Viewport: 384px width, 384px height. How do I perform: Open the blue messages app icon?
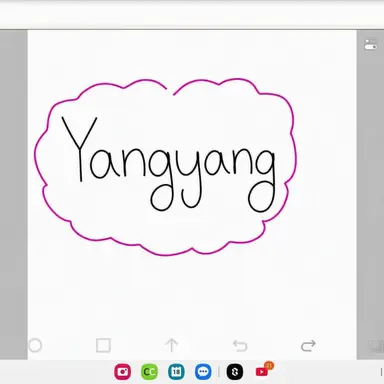point(203,372)
